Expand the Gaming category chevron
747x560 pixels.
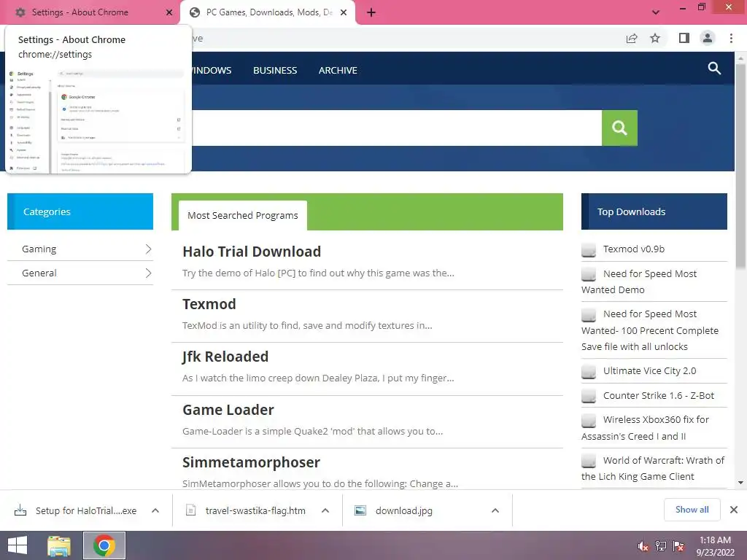(148, 249)
